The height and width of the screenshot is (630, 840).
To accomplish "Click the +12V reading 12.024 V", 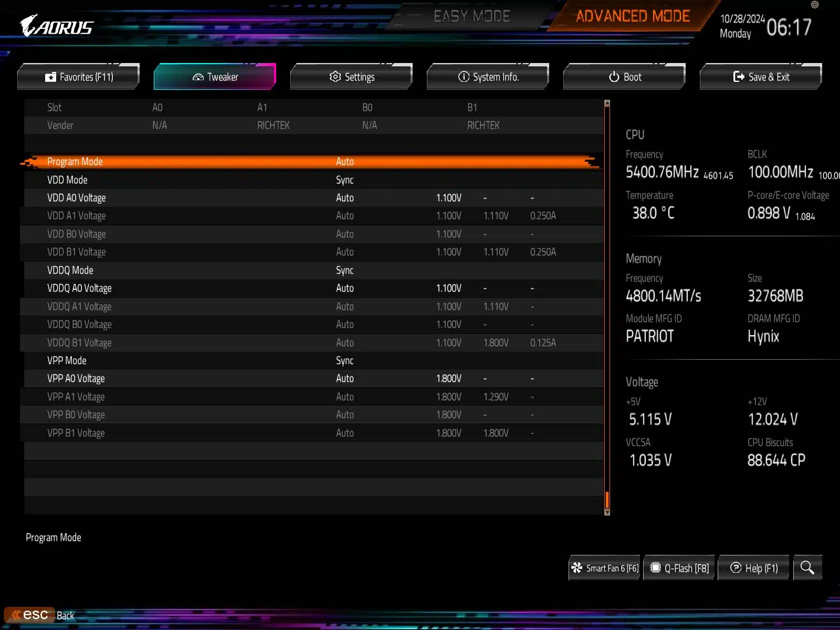I will click(x=773, y=419).
